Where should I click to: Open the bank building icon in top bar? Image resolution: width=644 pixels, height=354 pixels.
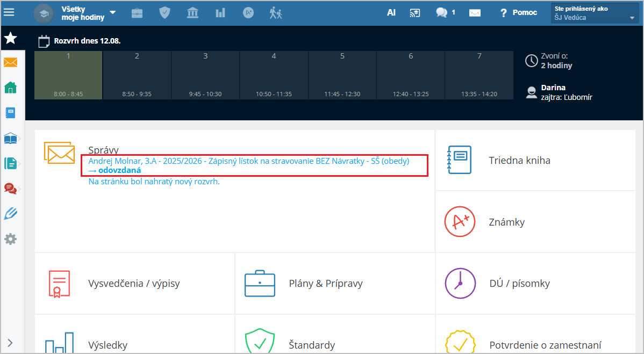[x=192, y=13]
